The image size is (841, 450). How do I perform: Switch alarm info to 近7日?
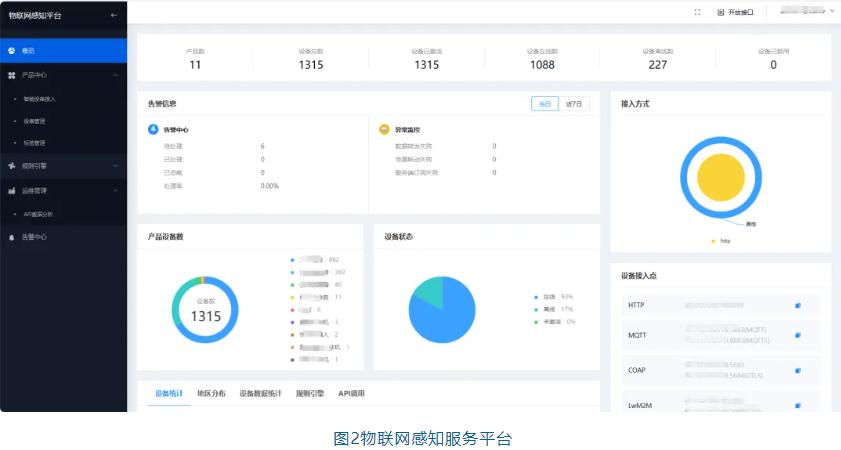pos(574,104)
